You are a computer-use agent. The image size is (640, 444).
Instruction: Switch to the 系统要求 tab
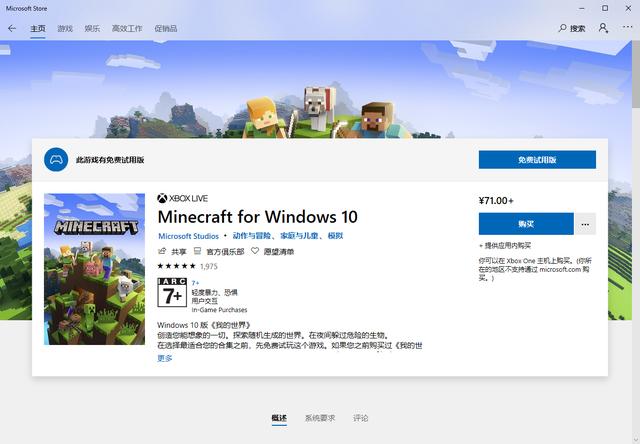(320, 418)
